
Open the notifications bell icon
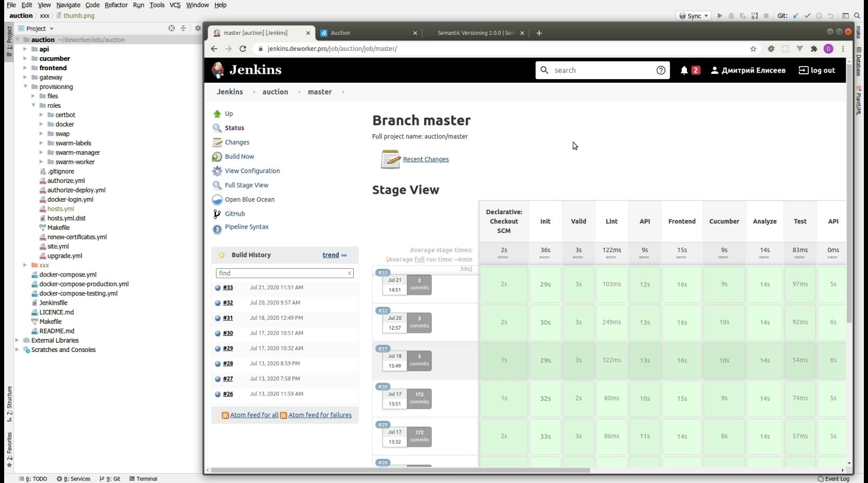tap(684, 70)
